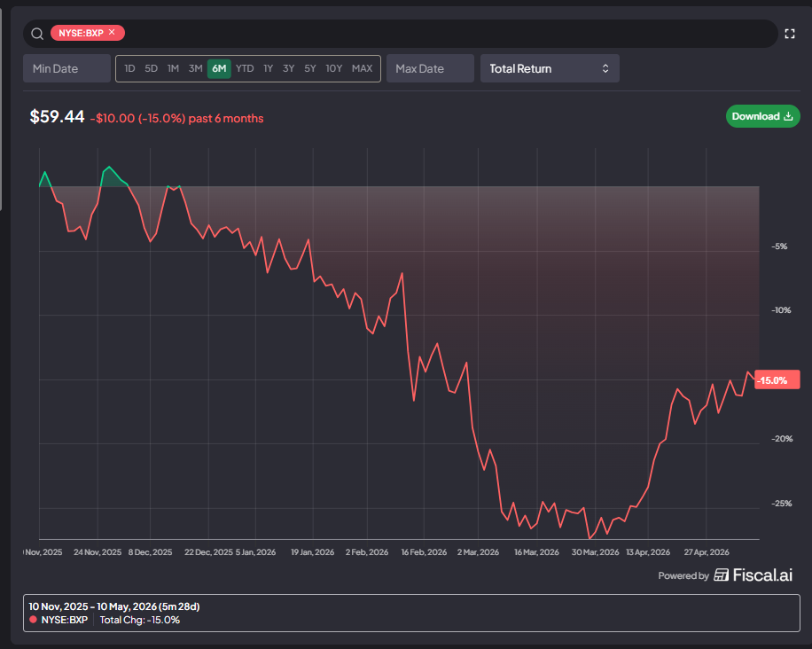Click the search magnifier icon

(36, 34)
